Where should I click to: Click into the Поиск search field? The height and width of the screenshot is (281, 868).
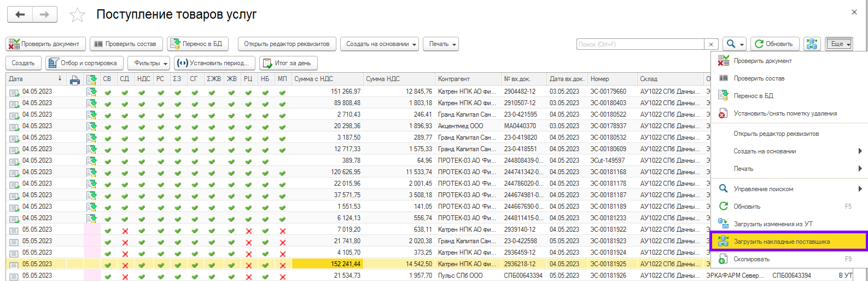point(640,44)
